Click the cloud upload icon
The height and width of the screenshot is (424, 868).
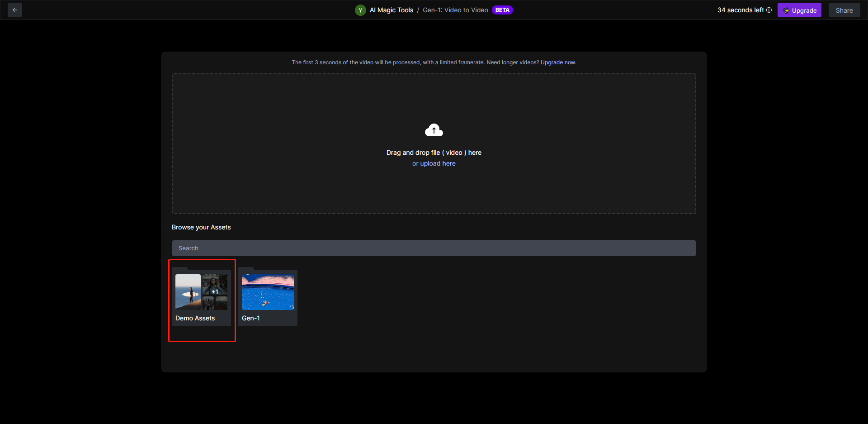(x=434, y=130)
